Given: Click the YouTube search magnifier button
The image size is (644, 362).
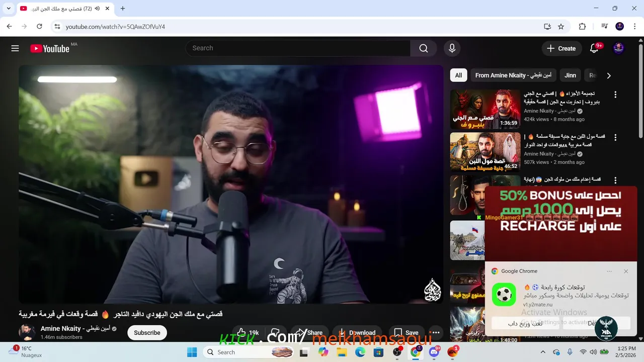Looking at the screenshot, I should (424, 48).
